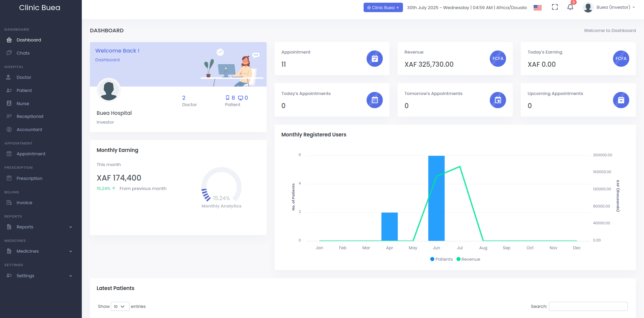The width and height of the screenshot is (644, 318).
Task: Open Settings from the sidebar
Action: (25, 276)
